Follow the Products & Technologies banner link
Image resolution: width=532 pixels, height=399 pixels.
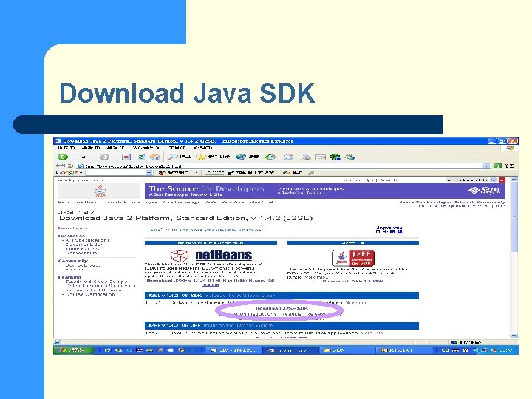coord(311,188)
